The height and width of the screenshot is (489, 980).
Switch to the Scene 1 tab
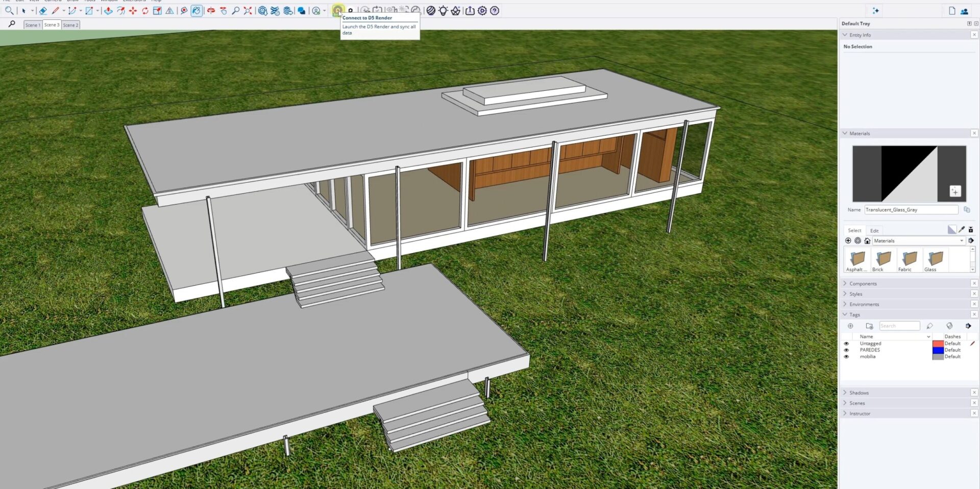33,25
